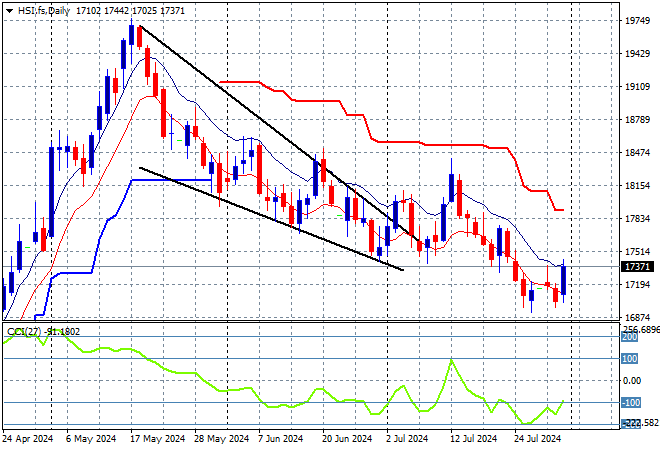The image size is (660, 450).
Task: Open the chart menu triangle beside HSI.fs
Action: click(8, 9)
